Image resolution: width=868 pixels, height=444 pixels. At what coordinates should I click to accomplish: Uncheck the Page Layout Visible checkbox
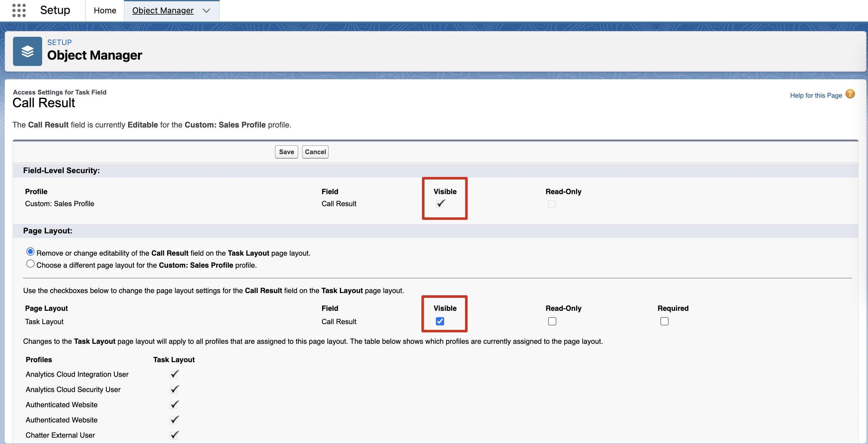click(x=440, y=321)
